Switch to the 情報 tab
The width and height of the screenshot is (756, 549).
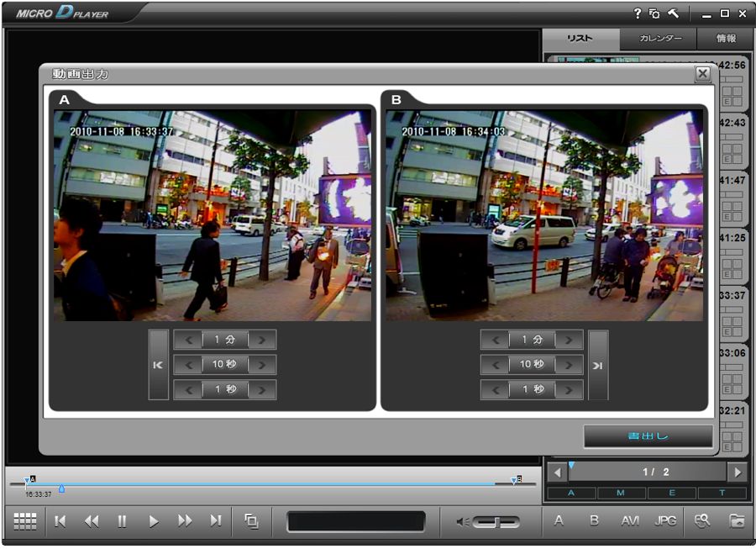tap(727, 39)
